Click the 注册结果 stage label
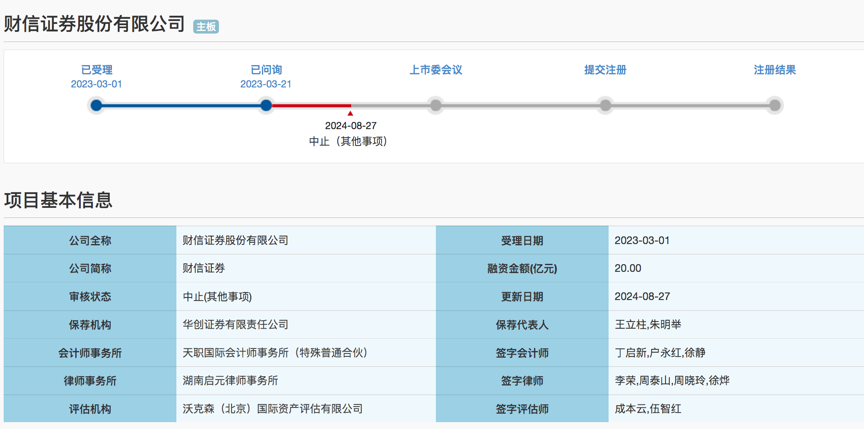Viewport: 864px width, 429px height. [x=775, y=70]
